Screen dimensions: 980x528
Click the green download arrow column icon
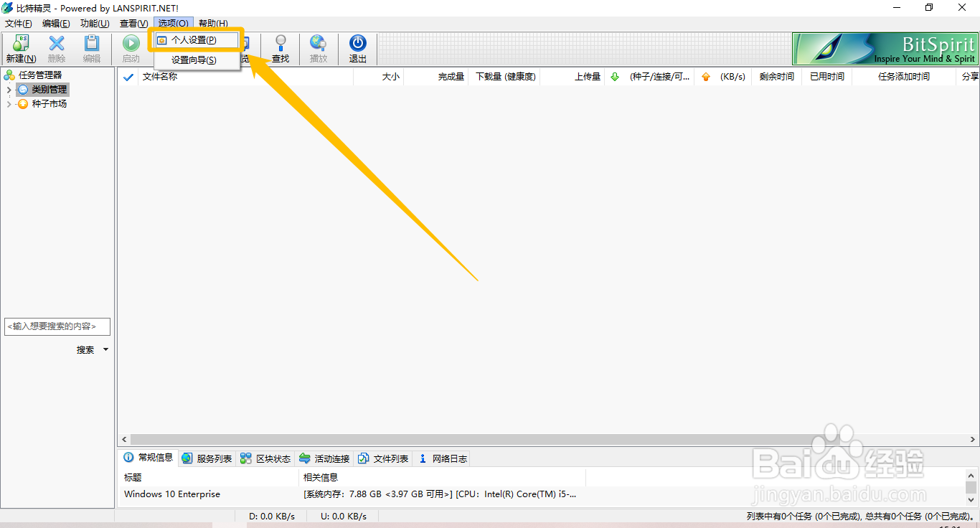[x=614, y=77]
